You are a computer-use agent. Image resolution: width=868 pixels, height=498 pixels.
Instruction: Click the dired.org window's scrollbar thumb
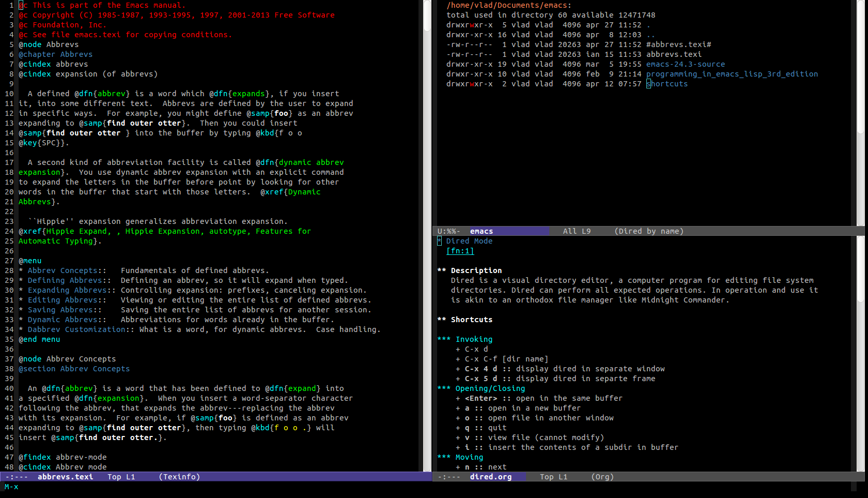point(860,269)
